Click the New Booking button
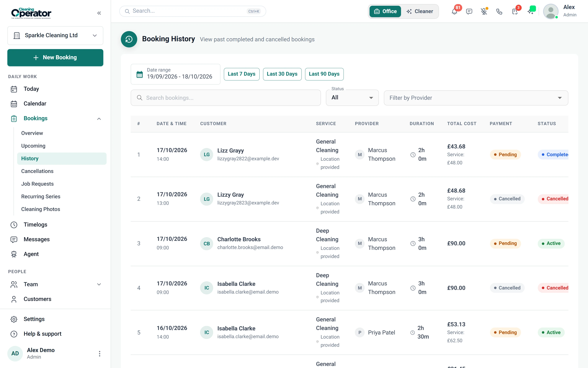The image size is (588, 368). click(x=55, y=58)
